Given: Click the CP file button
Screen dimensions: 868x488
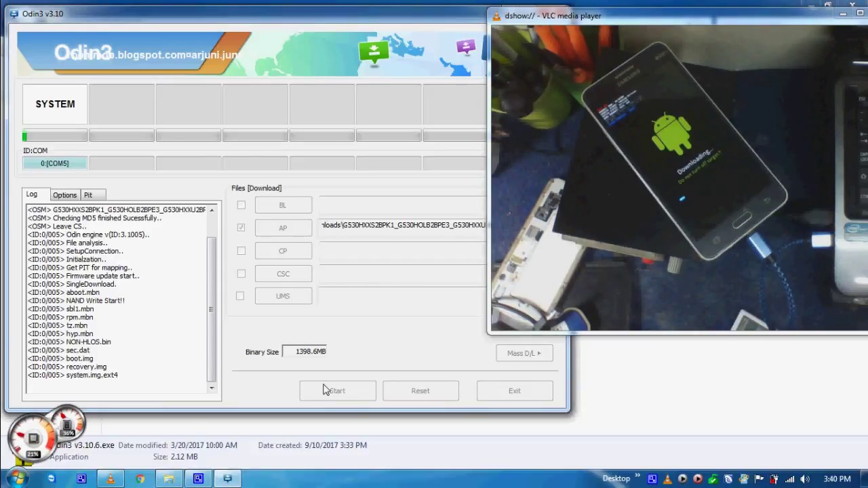Looking at the screenshot, I should (283, 251).
